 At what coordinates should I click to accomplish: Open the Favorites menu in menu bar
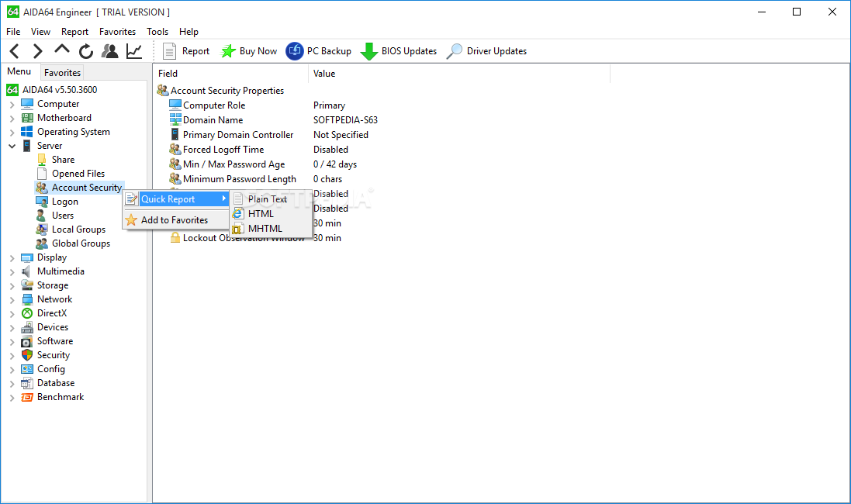pyautogui.click(x=117, y=32)
